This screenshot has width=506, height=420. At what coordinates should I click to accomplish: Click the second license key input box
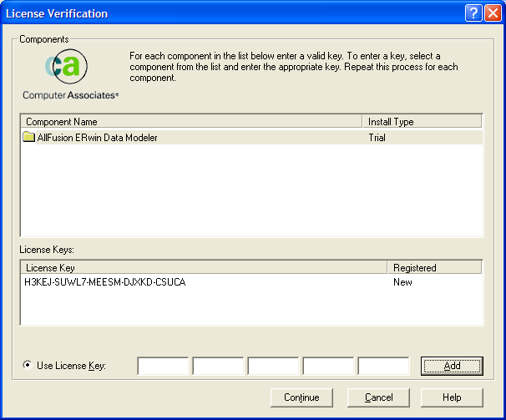tap(218, 366)
